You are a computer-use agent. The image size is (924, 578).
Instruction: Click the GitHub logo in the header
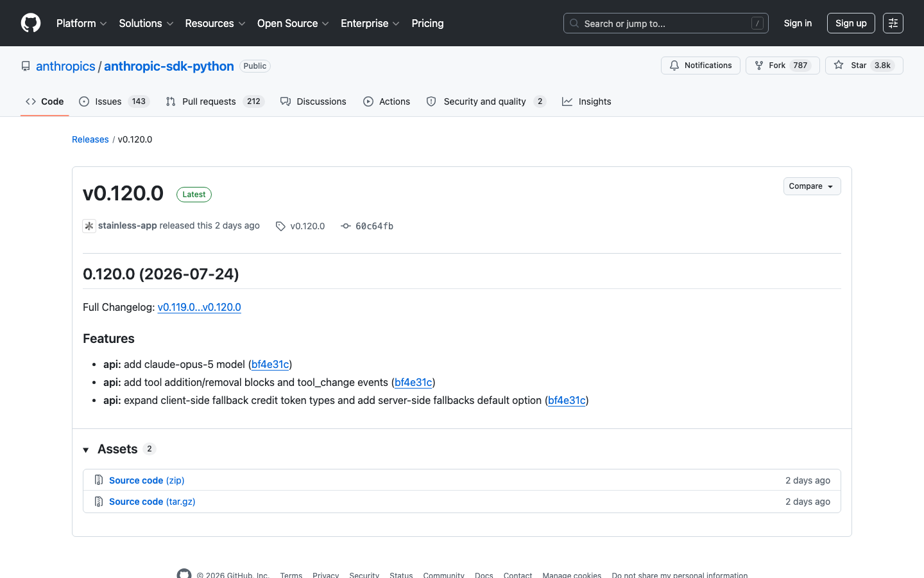(31, 23)
